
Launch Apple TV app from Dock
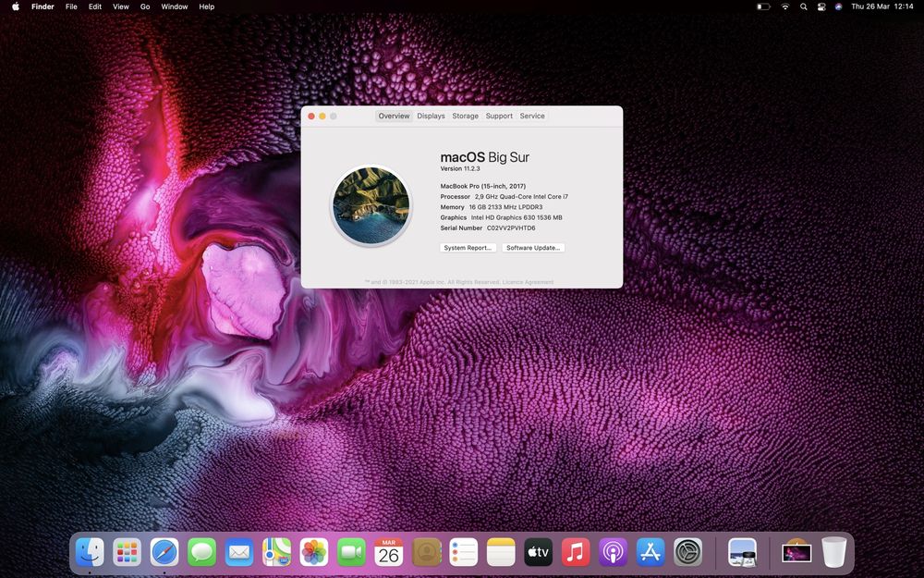coord(538,553)
